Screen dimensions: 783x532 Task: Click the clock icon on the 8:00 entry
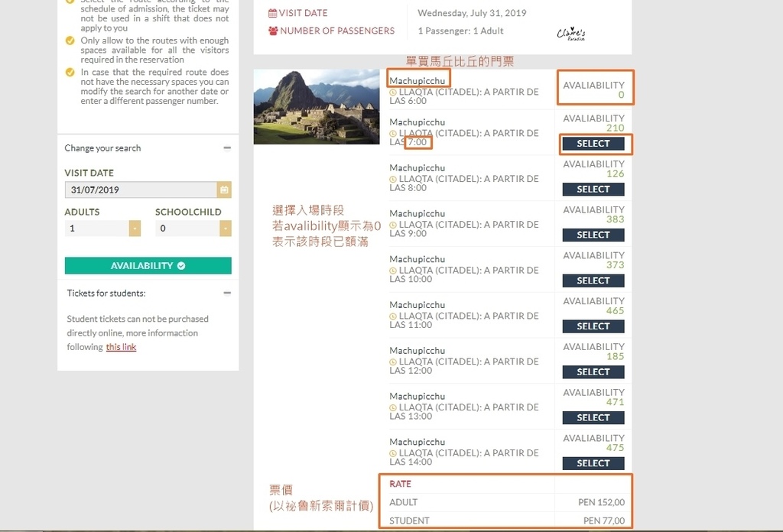click(393, 179)
